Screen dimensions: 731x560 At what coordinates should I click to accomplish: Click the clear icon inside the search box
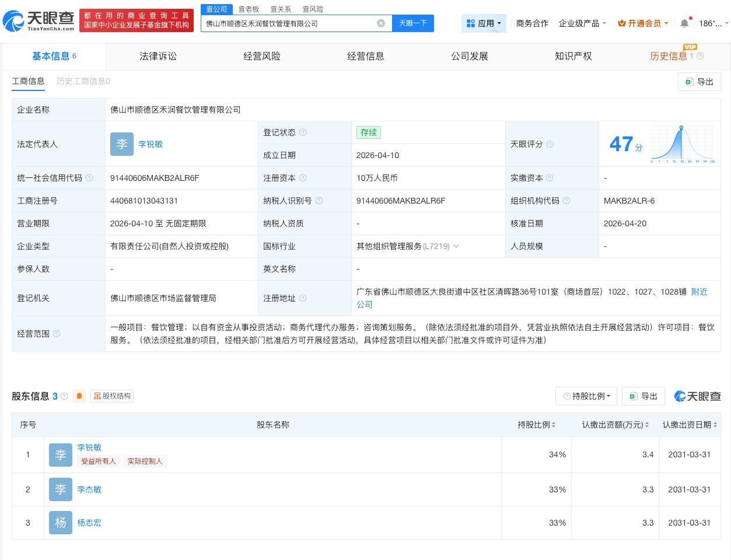click(382, 23)
